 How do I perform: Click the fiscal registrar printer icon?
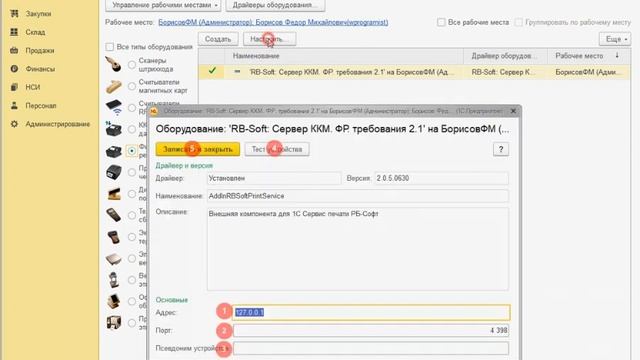[113, 151]
